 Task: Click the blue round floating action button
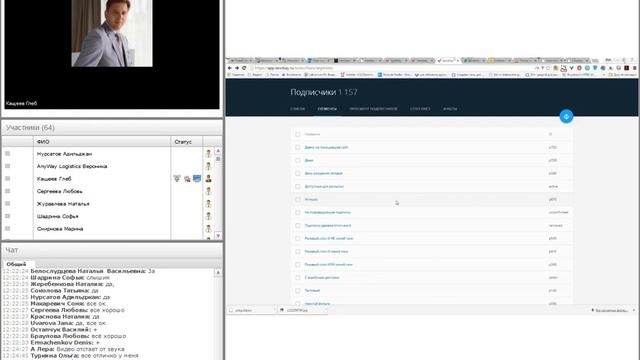(x=566, y=117)
